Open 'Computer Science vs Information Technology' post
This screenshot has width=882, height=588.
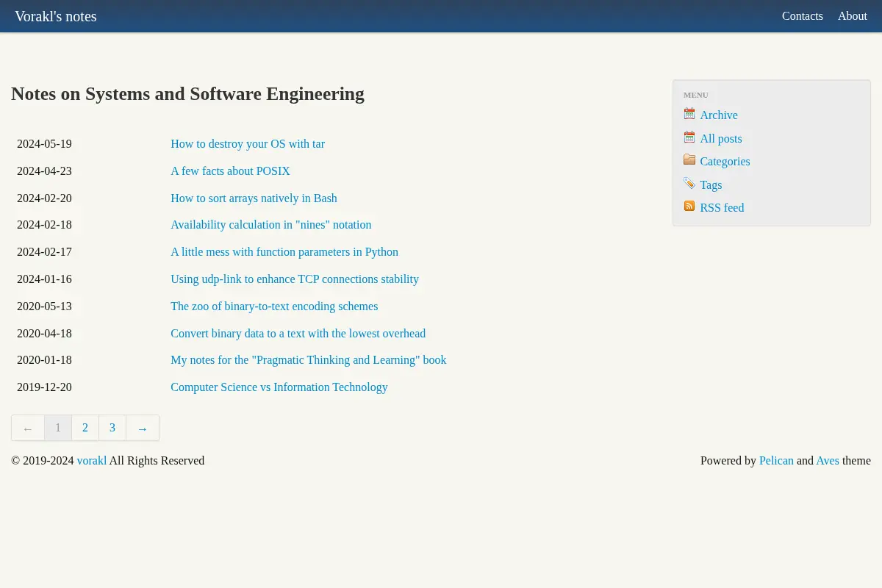click(x=279, y=387)
